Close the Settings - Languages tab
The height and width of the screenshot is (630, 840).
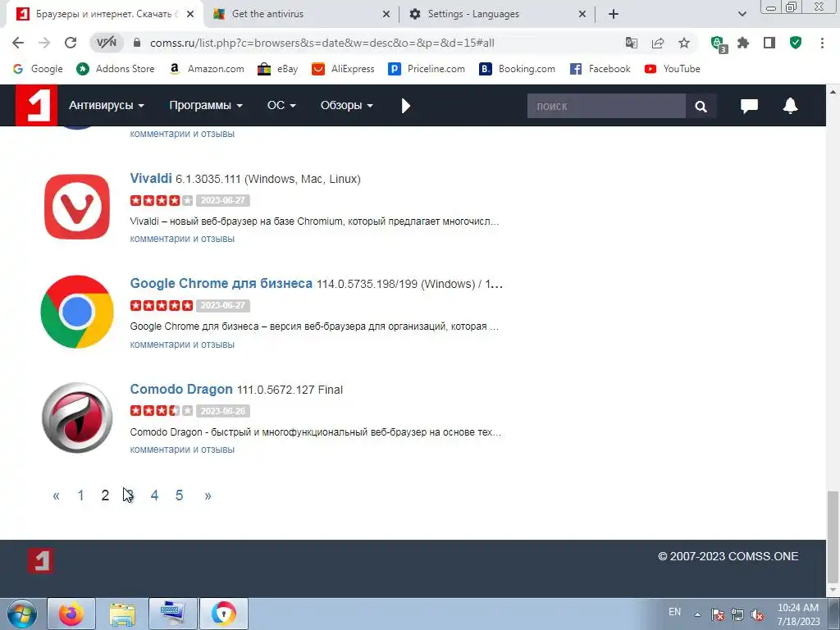tap(582, 15)
